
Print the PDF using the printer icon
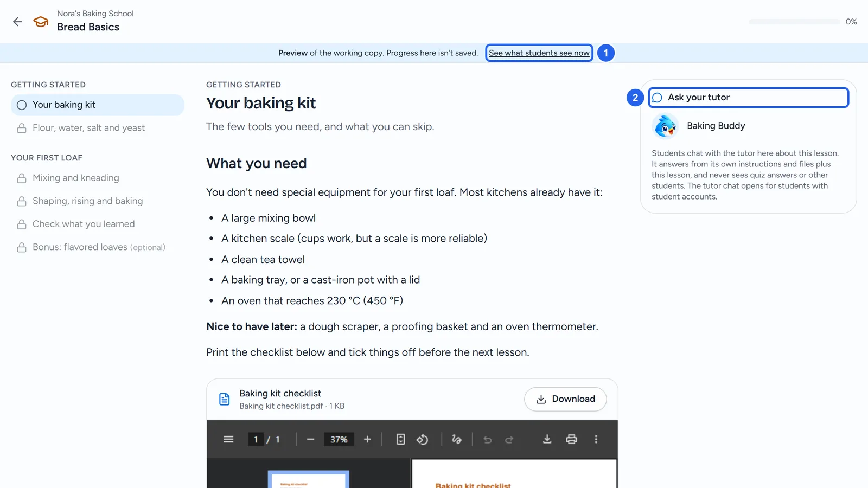[571, 439]
